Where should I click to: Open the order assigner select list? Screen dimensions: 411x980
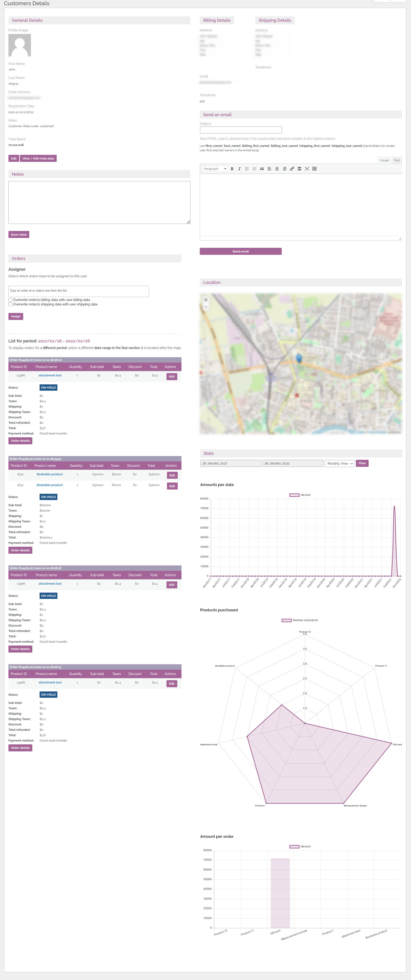click(x=78, y=291)
